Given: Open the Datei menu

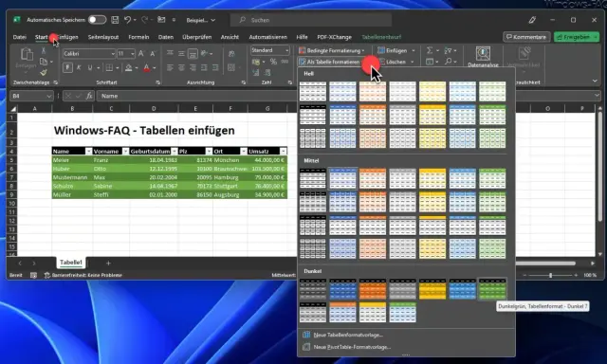Looking at the screenshot, I should click(x=19, y=37).
